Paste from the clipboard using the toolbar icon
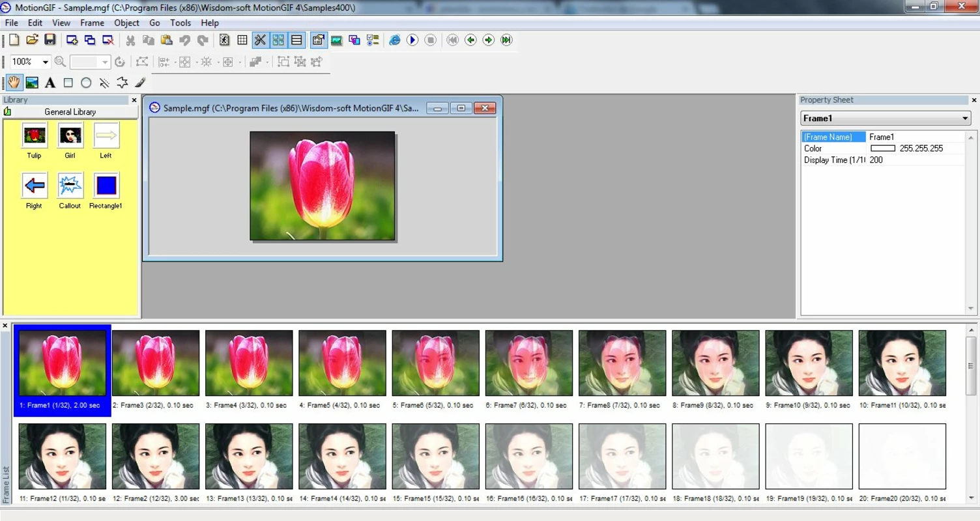The width and height of the screenshot is (980, 521). click(x=166, y=40)
